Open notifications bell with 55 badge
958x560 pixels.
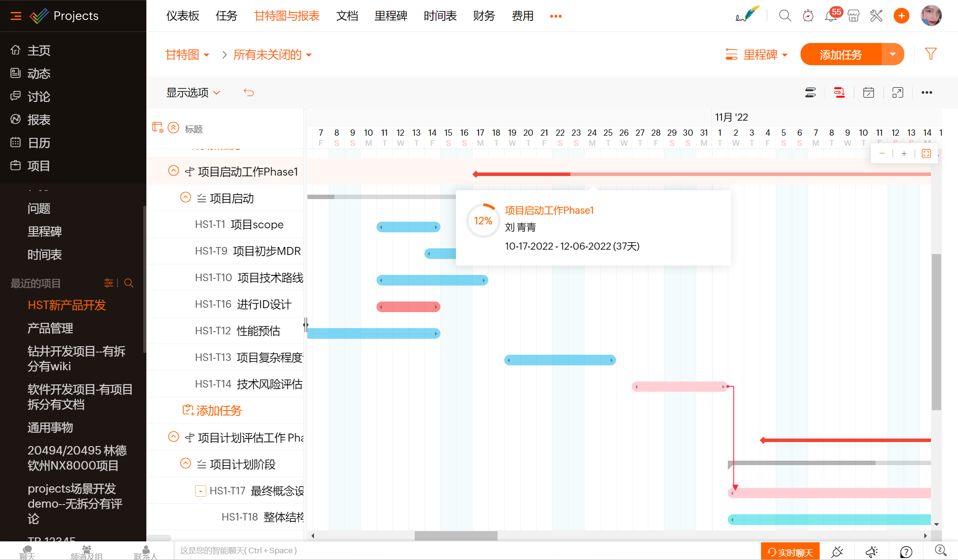830,16
